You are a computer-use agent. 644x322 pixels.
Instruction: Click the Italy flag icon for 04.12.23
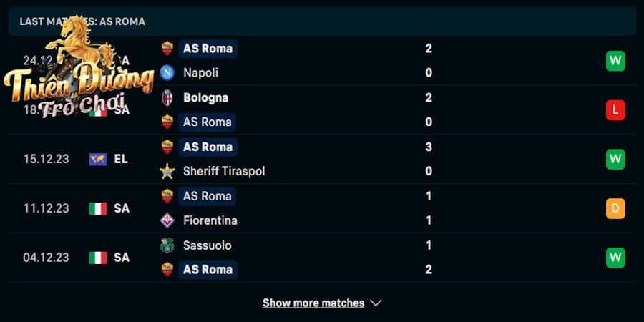[x=98, y=258]
